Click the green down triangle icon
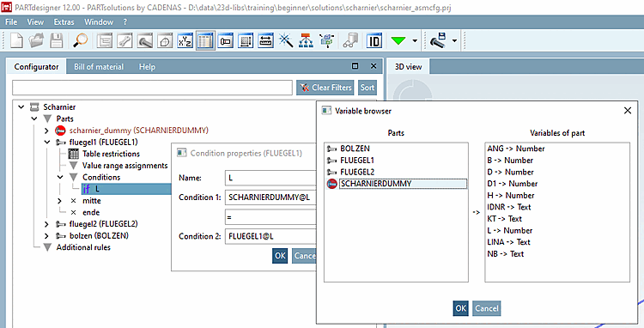 (x=398, y=40)
